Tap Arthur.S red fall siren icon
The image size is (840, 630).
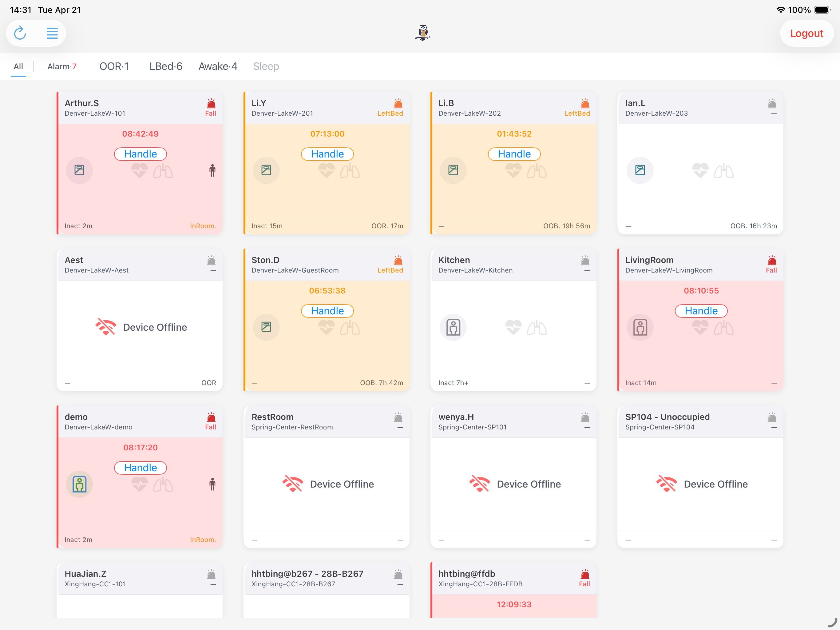point(211,103)
